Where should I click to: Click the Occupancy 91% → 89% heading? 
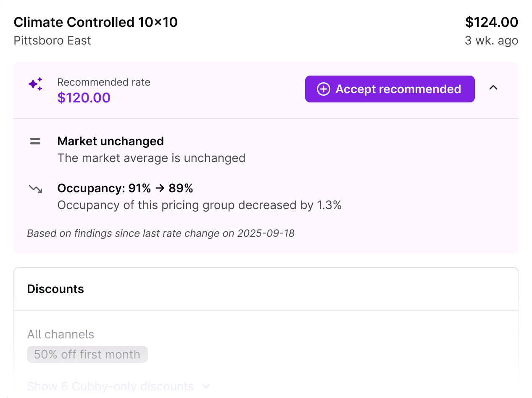(x=125, y=189)
